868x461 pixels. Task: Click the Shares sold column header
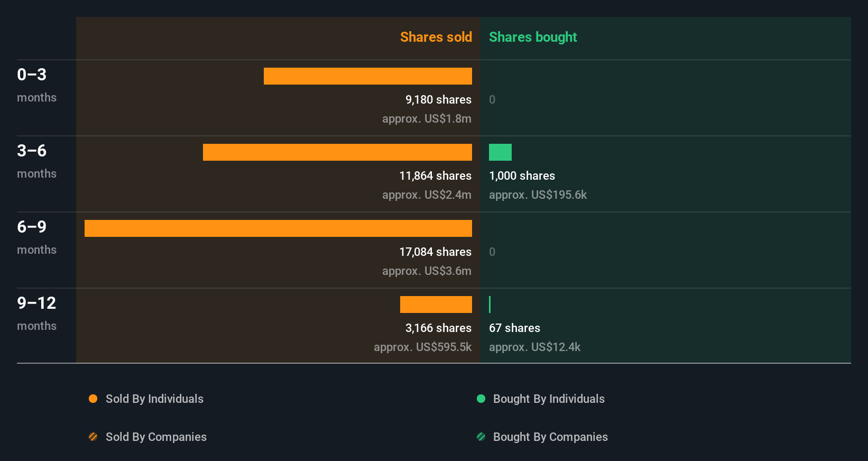tap(436, 37)
